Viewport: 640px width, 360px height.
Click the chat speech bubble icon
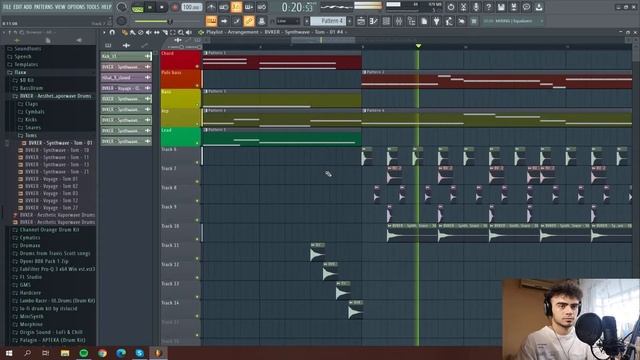click(526, 7)
